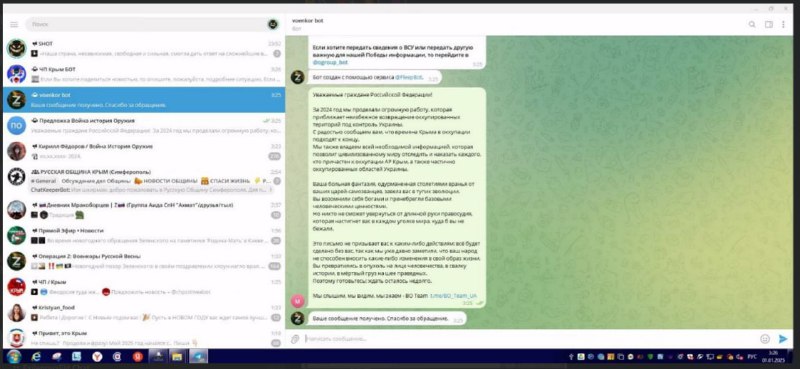
Task: Switch to НОВОСТИ ОБЩИНЫ topic
Action: click(166, 181)
